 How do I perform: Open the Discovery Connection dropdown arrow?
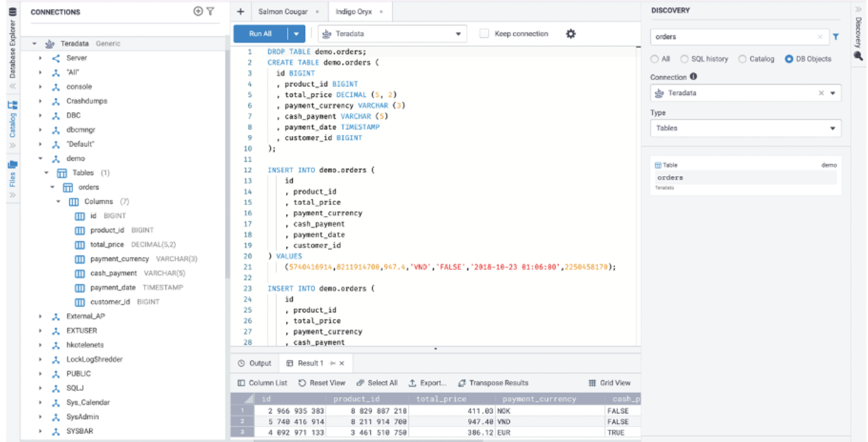[x=834, y=93]
